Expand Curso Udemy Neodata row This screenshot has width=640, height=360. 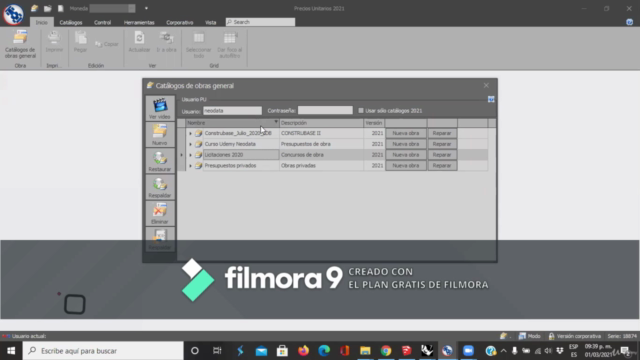pos(190,144)
